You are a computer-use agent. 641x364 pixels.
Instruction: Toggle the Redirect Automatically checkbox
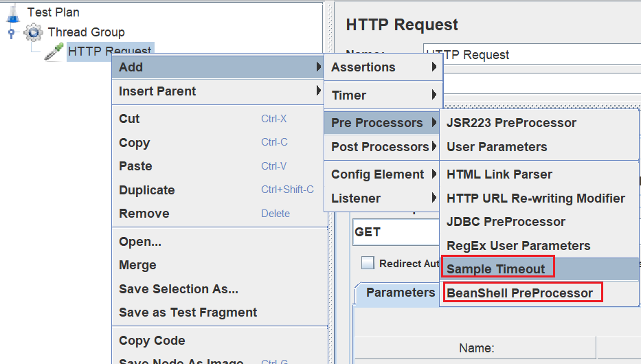click(x=368, y=263)
